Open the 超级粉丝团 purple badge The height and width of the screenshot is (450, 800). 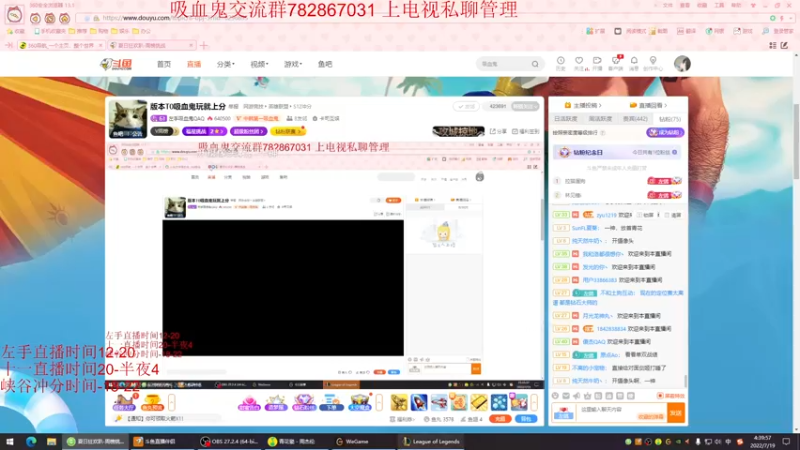click(248, 131)
